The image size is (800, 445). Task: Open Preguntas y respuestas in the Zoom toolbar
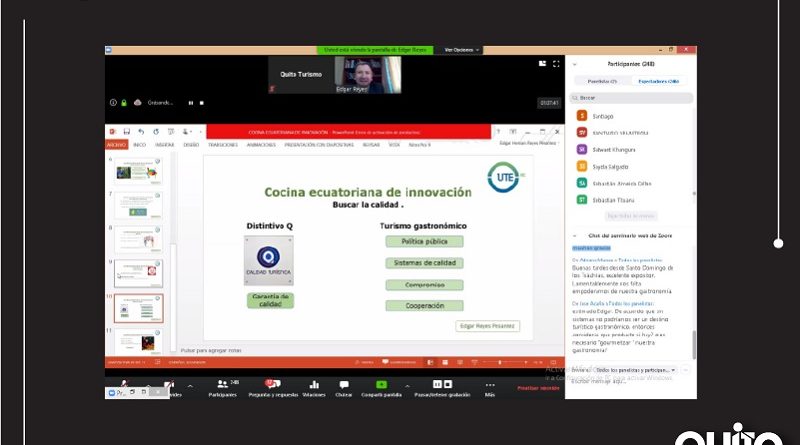[273, 388]
